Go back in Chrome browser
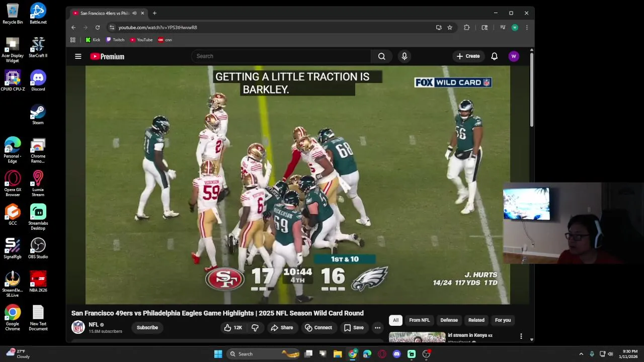This screenshot has width=644, height=362. [x=73, y=27]
